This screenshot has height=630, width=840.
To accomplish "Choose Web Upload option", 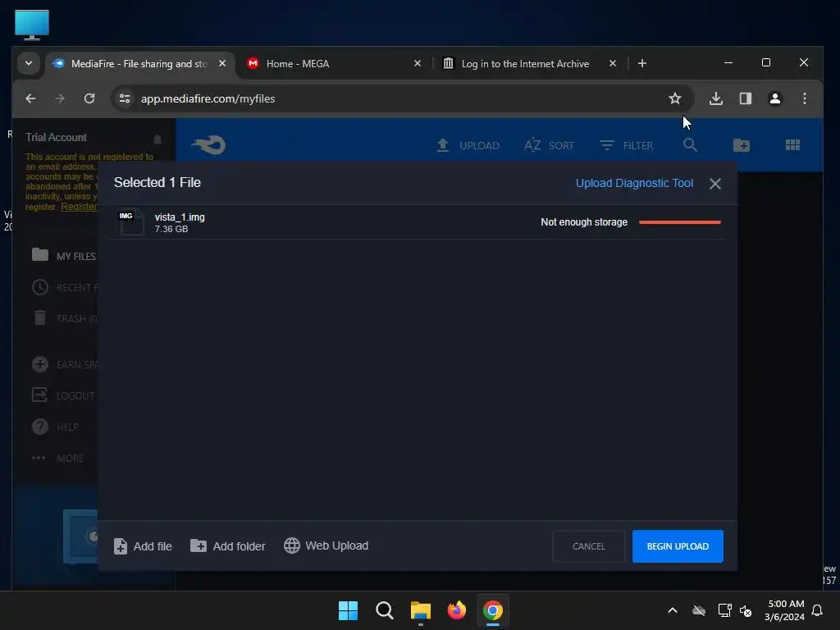I will point(326,546).
